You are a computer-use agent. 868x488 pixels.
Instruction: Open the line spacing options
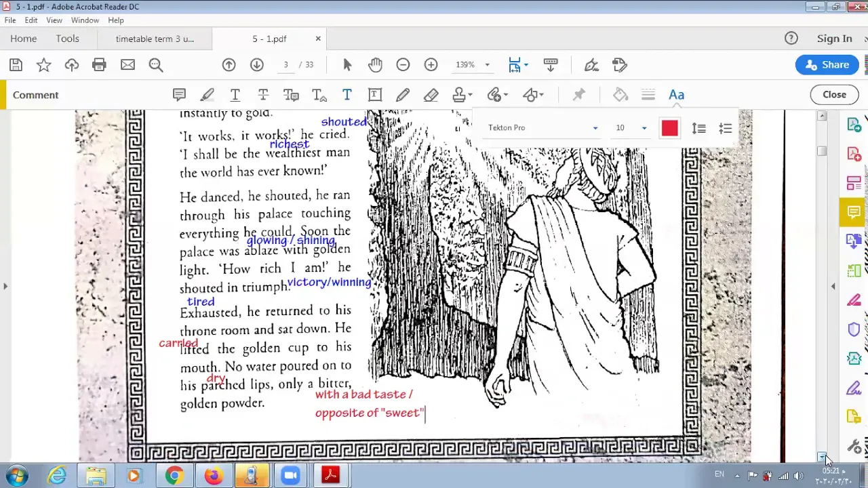[698, 128]
